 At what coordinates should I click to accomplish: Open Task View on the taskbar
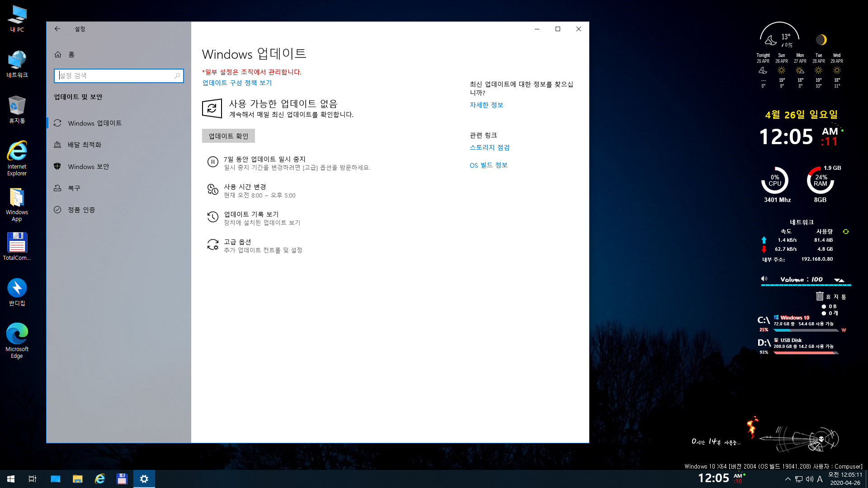tap(33, 479)
